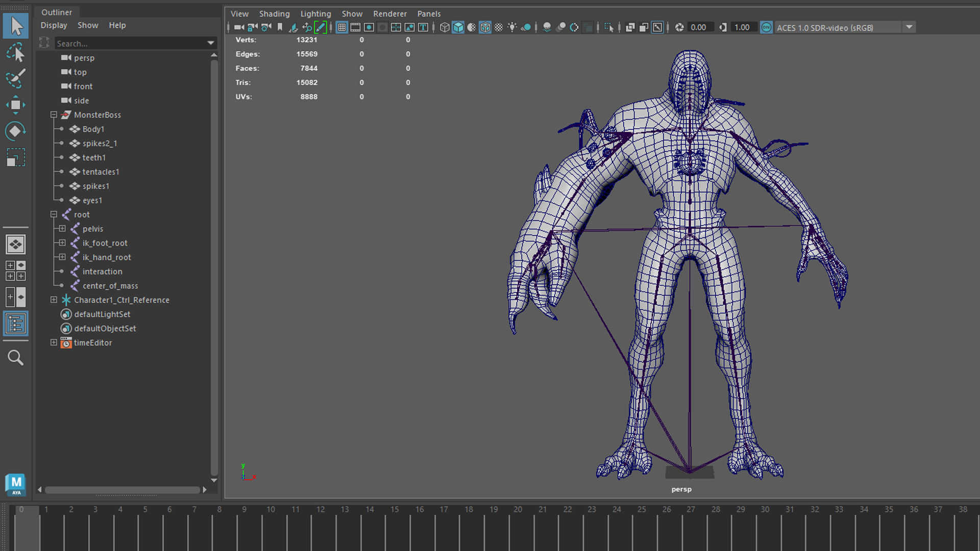Click frame 20 on the time slider
This screenshot has width=980, height=551.
pos(518,509)
